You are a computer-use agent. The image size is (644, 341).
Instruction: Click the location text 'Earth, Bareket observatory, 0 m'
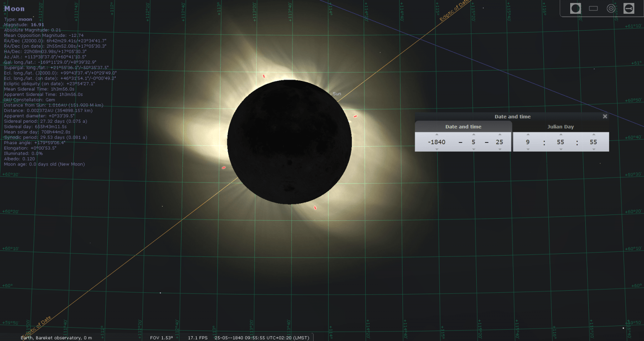(56, 338)
